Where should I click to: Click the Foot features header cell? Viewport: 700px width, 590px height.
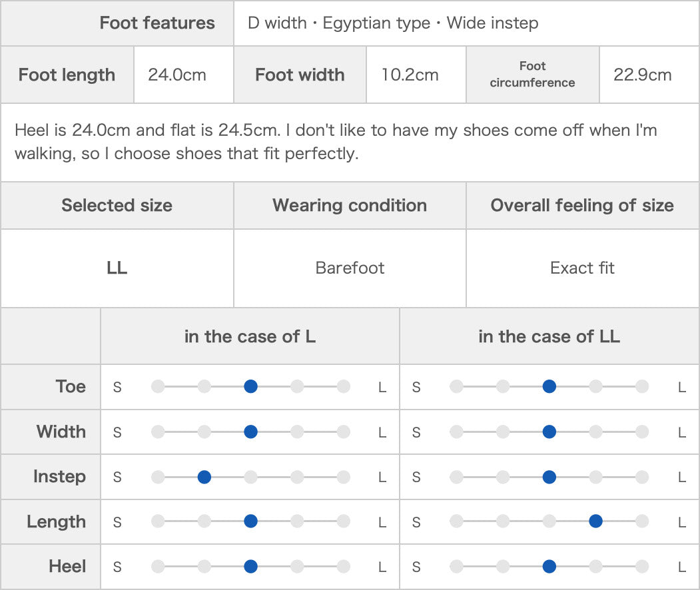pyautogui.click(x=117, y=23)
